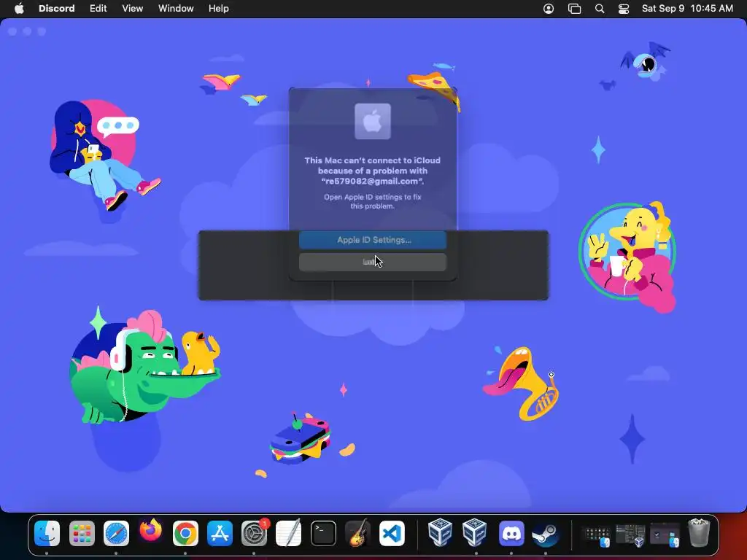747x560 pixels.
Task: Open the App Store dock icon
Action: point(220,533)
